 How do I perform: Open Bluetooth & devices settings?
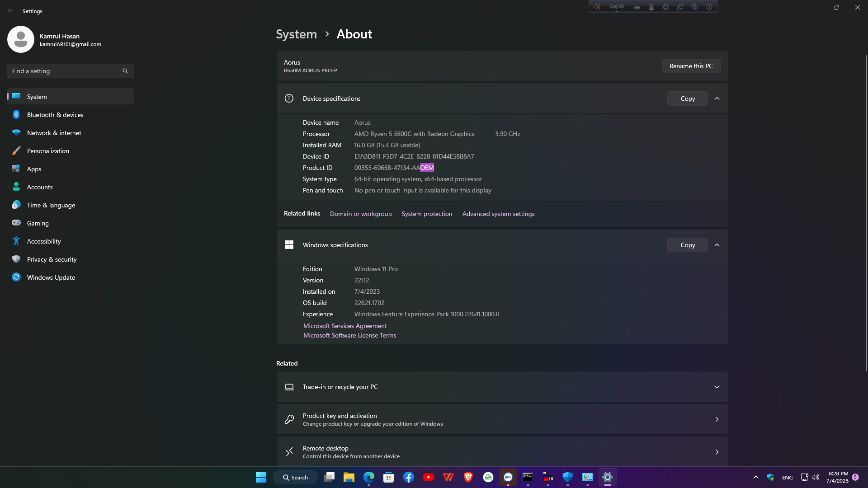click(x=55, y=115)
